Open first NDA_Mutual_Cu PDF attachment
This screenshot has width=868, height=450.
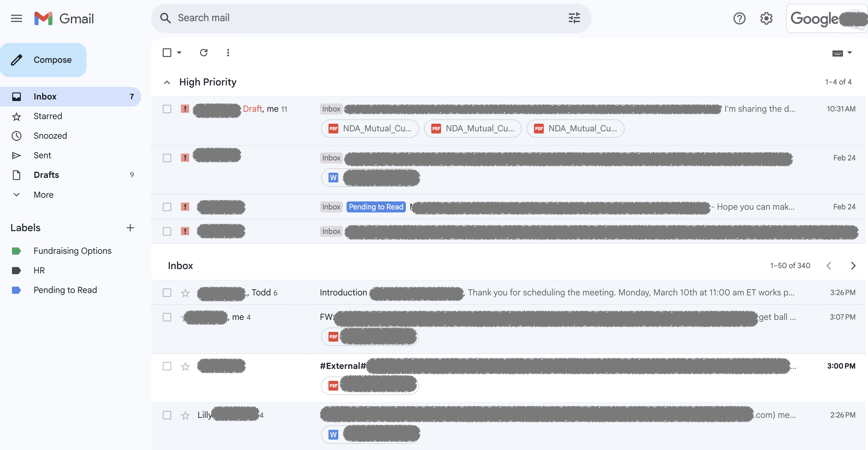click(370, 129)
